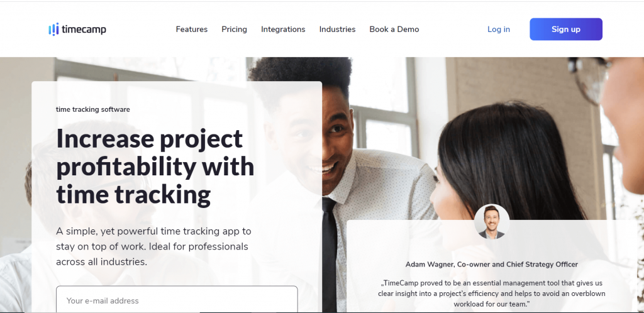Click the testimonial quote text
This screenshot has width=644, height=313.
[492, 294]
